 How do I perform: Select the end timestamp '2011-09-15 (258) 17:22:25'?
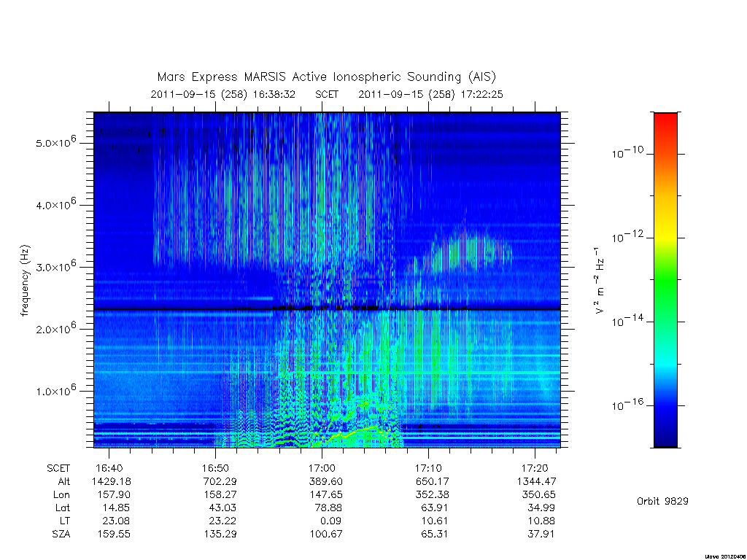tap(430, 94)
